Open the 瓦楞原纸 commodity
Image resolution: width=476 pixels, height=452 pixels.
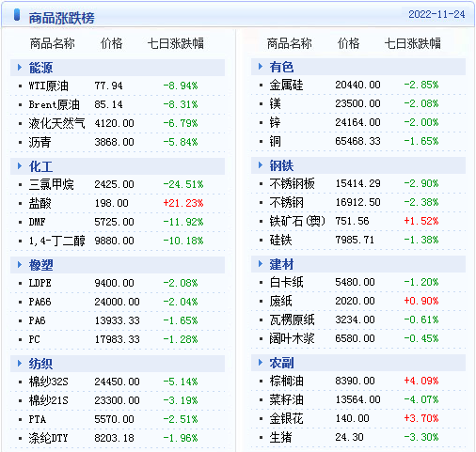click(x=292, y=320)
